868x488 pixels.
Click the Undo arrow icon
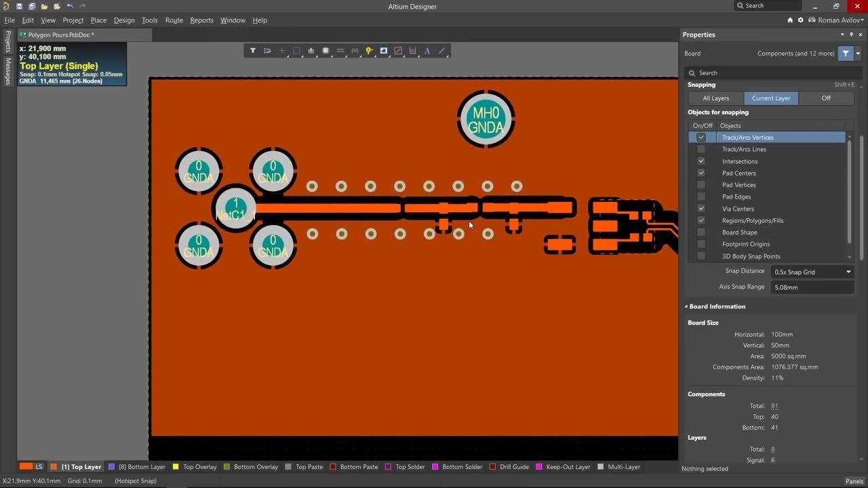tap(70, 6)
